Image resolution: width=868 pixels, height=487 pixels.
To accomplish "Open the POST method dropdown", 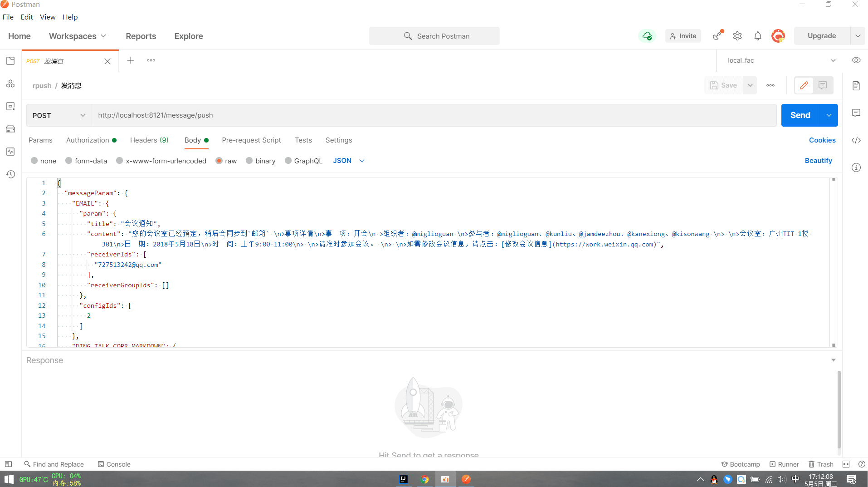I will coord(59,115).
